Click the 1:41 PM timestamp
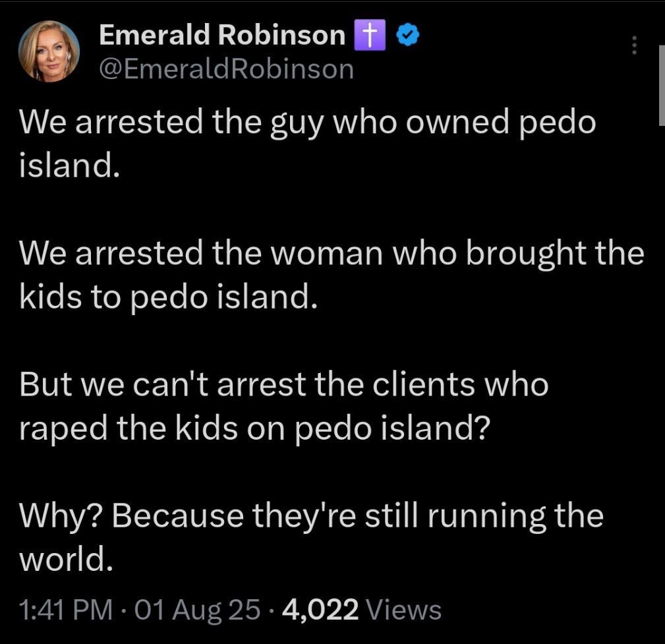Viewport: 665px width, 644px height. pyautogui.click(x=65, y=610)
